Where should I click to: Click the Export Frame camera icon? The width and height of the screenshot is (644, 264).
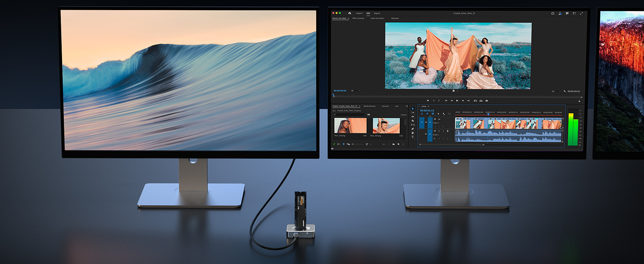coord(487,100)
